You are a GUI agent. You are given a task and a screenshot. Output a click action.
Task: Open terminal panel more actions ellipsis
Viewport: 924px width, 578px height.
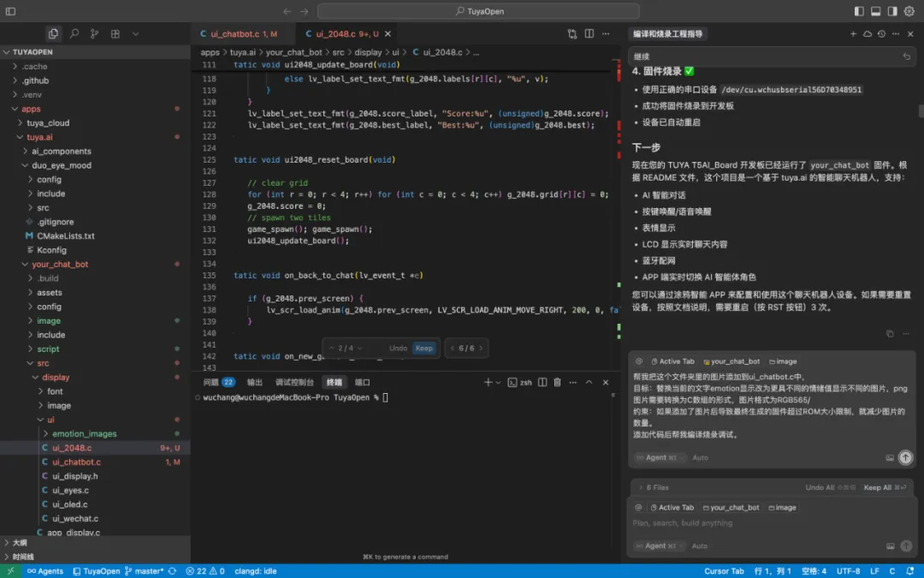572,382
